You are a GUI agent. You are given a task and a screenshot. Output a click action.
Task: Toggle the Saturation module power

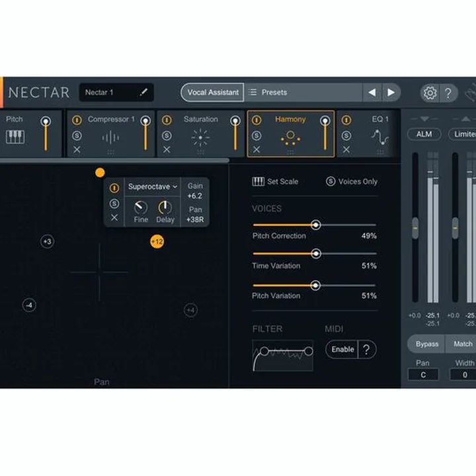(x=167, y=120)
